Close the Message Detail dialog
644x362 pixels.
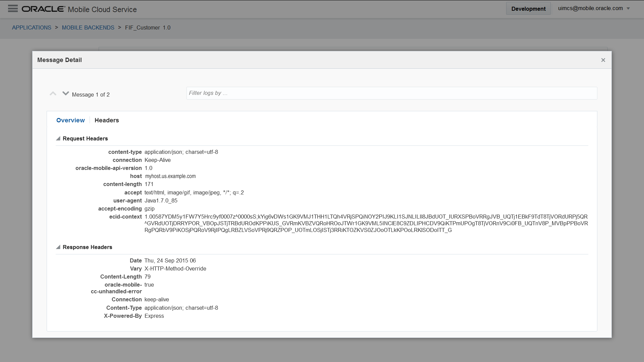point(603,60)
